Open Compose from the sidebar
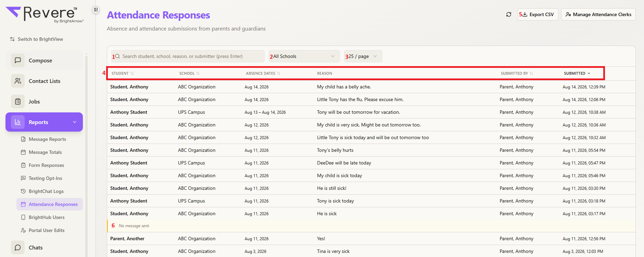Image resolution: width=644 pixels, height=257 pixels. [x=44, y=60]
